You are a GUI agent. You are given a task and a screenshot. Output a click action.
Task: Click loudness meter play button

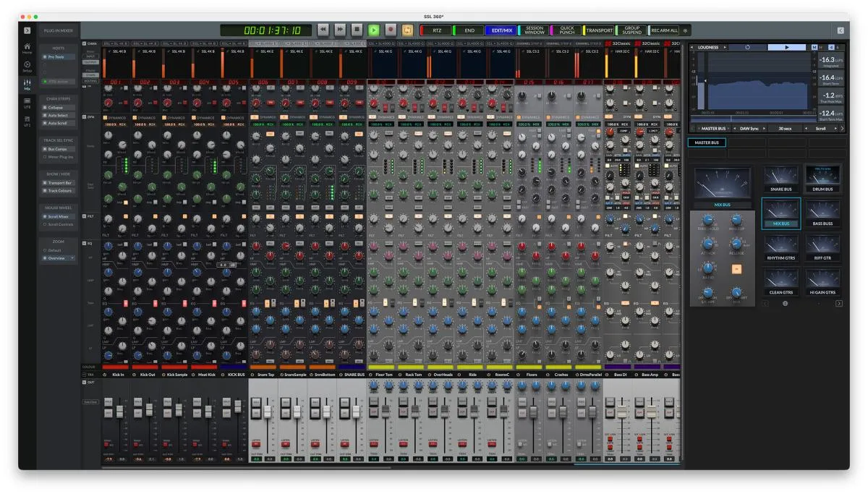(x=788, y=47)
